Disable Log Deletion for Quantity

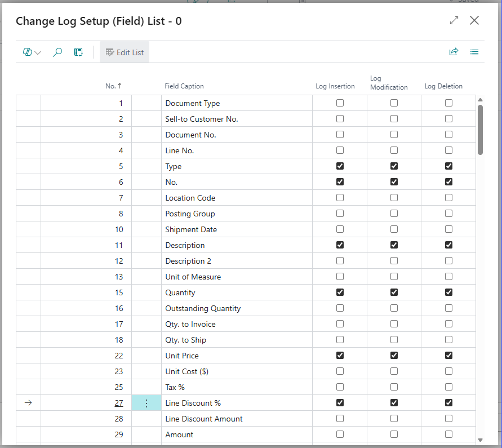[x=448, y=292]
